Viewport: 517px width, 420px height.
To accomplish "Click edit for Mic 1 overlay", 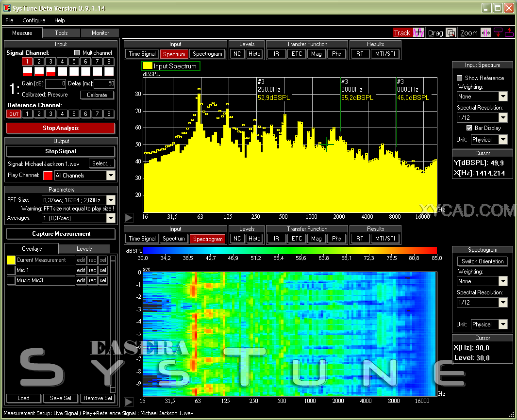I will click(x=81, y=270).
